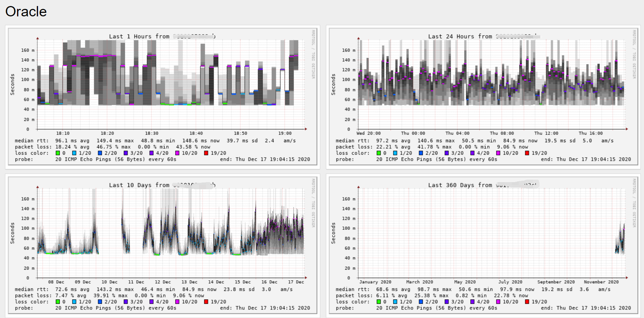Click magenta 10/20 swatch in Last 10 Days legend
This screenshot has height=318, width=644.
pyautogui.click(x=177, y=302)
